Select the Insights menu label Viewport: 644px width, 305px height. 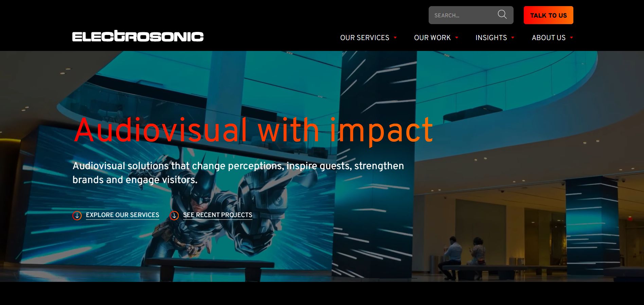pos(491,38)
